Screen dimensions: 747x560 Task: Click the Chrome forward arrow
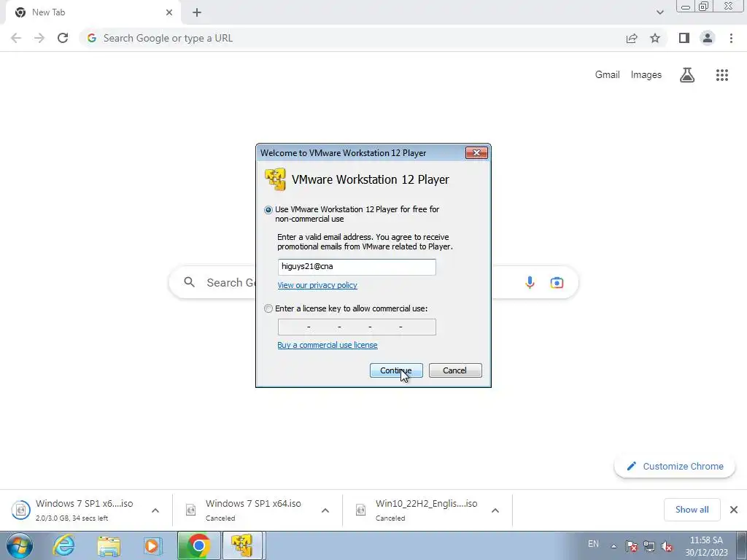tap(39, 38)
